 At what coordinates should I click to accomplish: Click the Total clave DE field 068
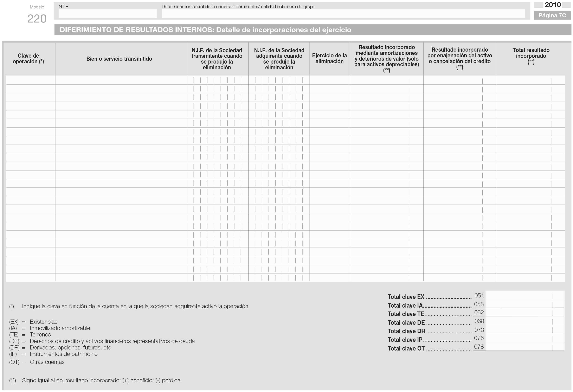[x=525, y=321]
